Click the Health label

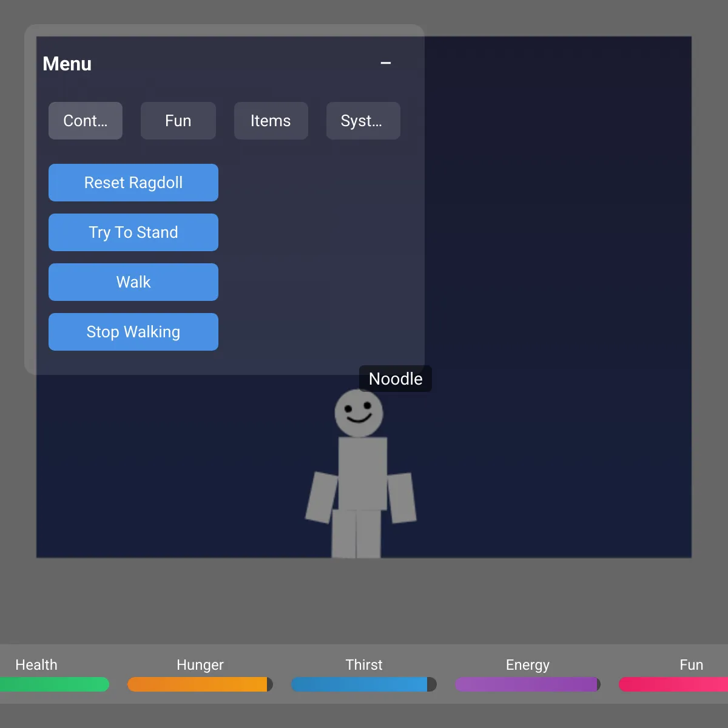coord(36,665)
